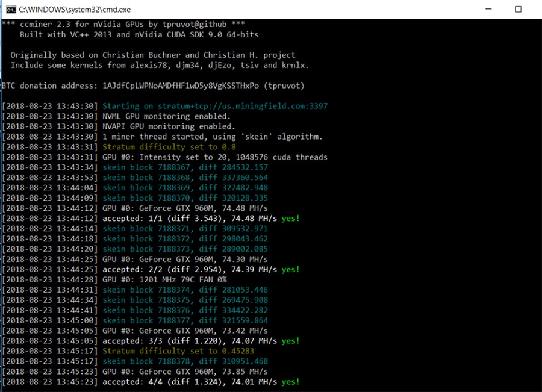Select the skein block 7188367 entry
Viewport: 542px width, 392px height.
coord(185,167)
